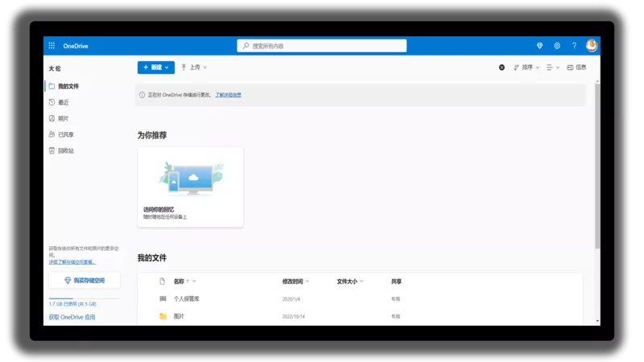Viewport: 644px width, 362px height.
Task: Click the 2020/1/4 modified date
Action: coord(291,299)
